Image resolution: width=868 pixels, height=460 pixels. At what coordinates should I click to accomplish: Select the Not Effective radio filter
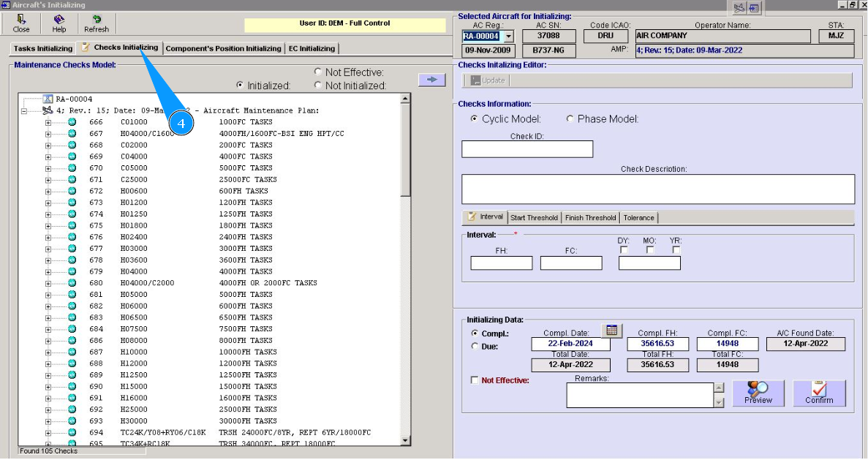click(317, 72)
